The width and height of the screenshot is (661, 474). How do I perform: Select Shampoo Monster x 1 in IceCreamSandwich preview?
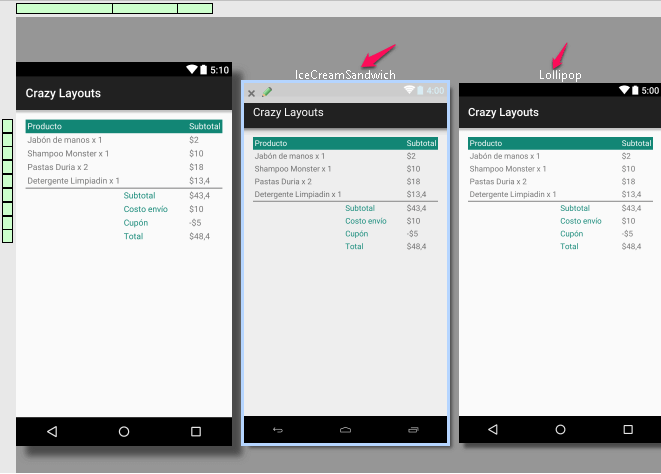(293, 169)
